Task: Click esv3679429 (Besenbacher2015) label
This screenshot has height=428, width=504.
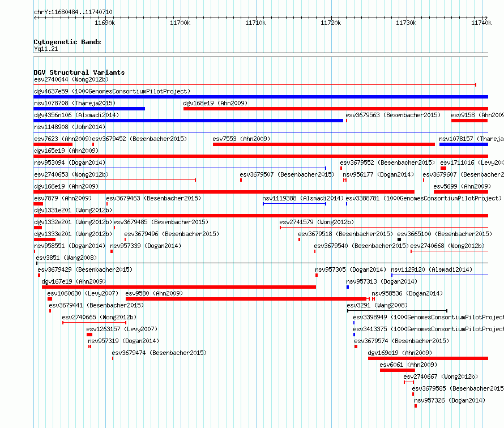Action: pyautogui.click(x=85, y=269)
